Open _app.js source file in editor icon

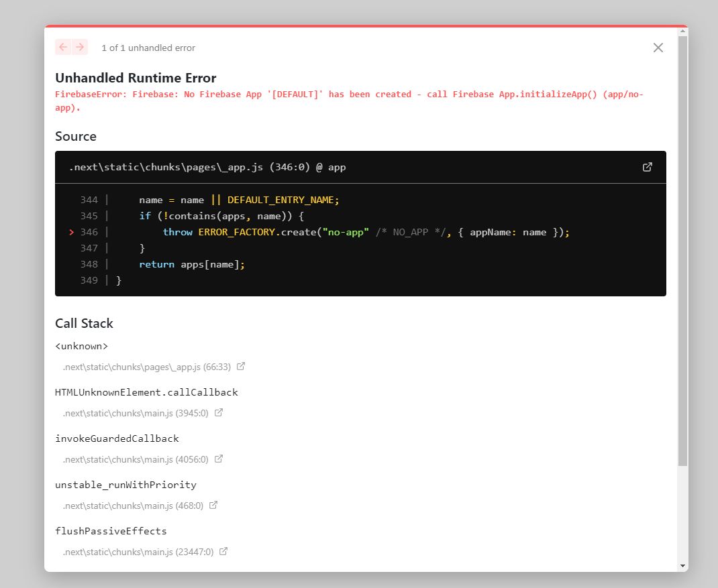coord(647,167)
